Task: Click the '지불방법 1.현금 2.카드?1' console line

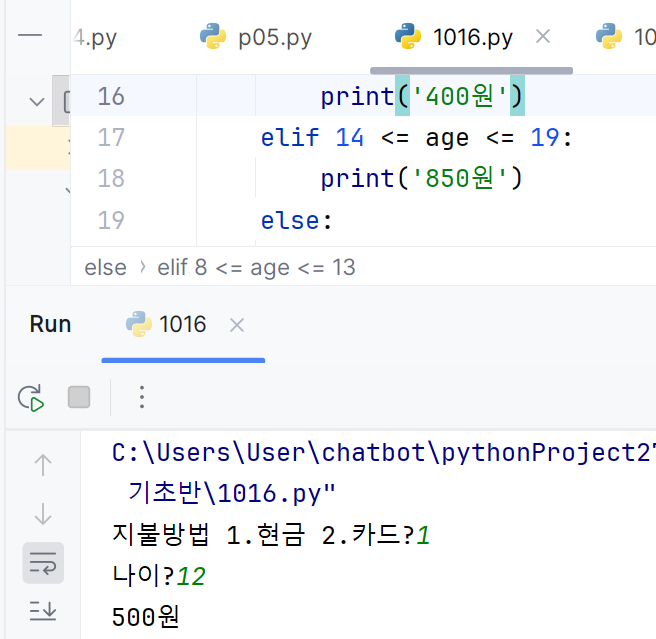Action: tap(271, 535)
